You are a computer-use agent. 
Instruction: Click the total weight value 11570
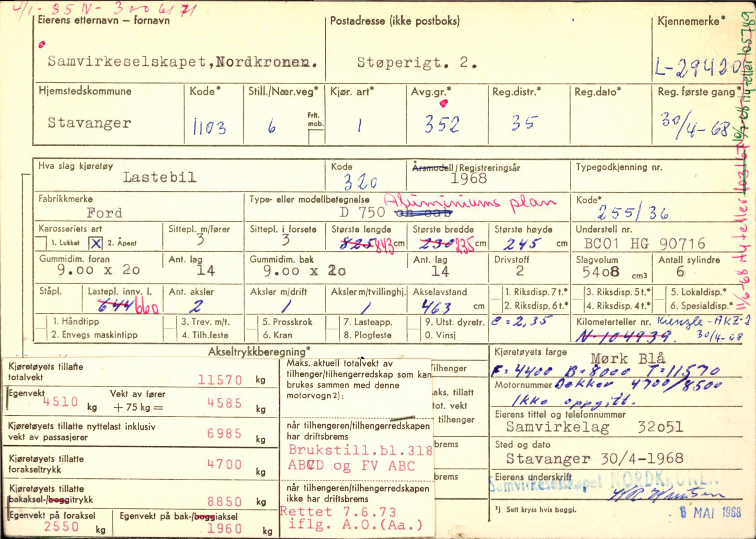tap(220, 380)
